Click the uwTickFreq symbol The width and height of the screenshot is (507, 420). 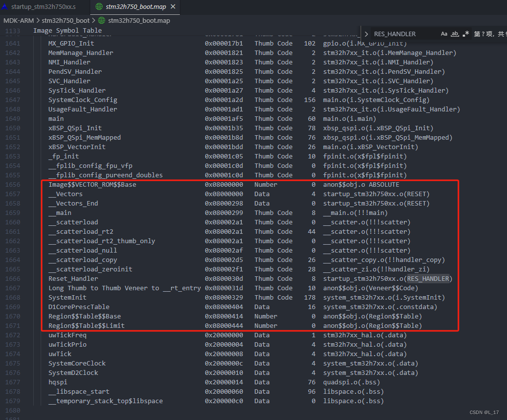tap(67, 335)
